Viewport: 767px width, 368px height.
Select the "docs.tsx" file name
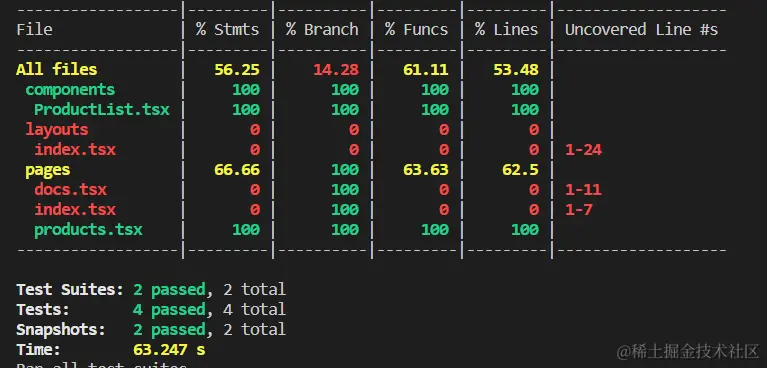(x=70, y=190)
